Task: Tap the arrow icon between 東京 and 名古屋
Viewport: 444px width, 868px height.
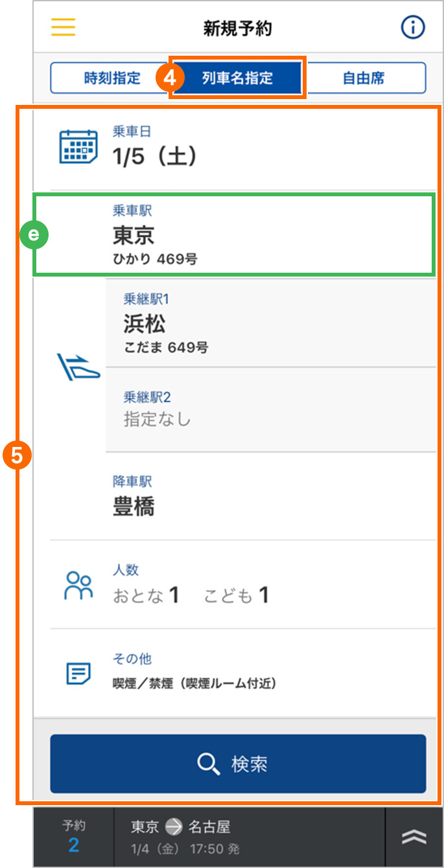Action: coord(173,827)
